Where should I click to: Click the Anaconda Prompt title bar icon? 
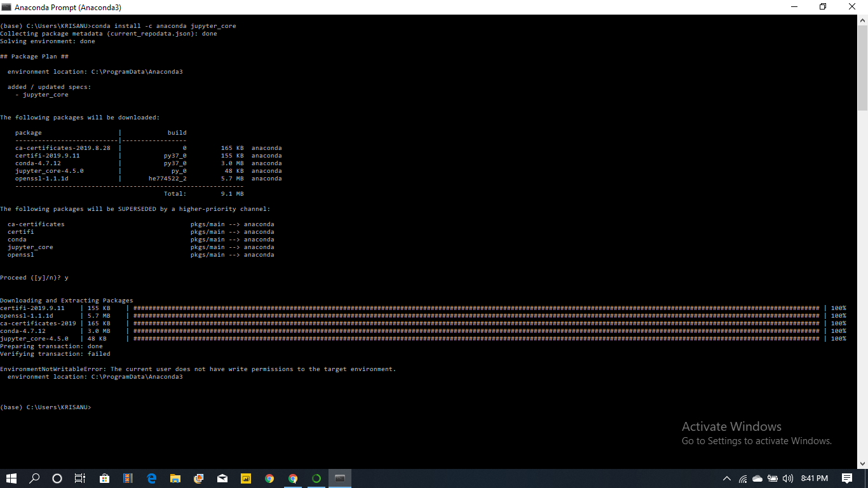[x=6, y=7]
